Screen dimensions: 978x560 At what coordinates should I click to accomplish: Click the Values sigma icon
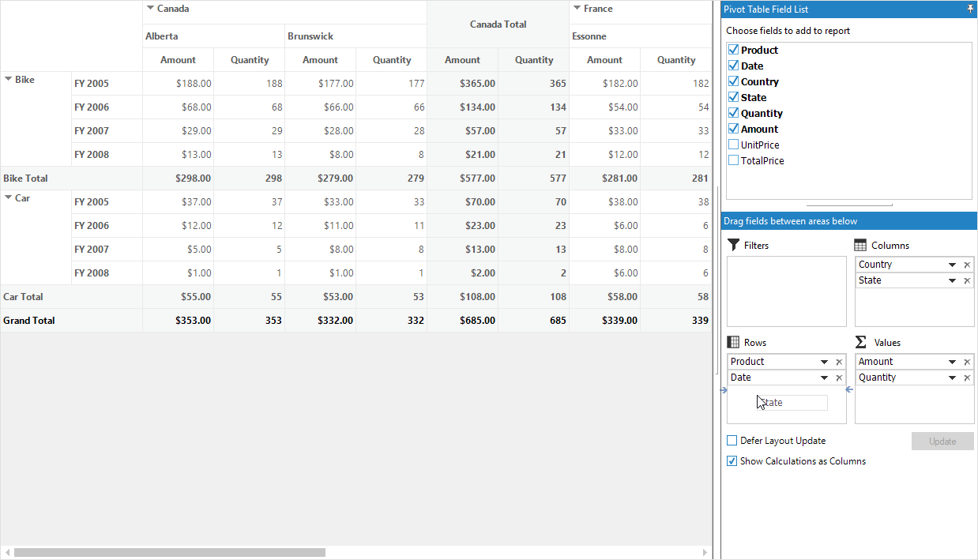tap(861, 342)
